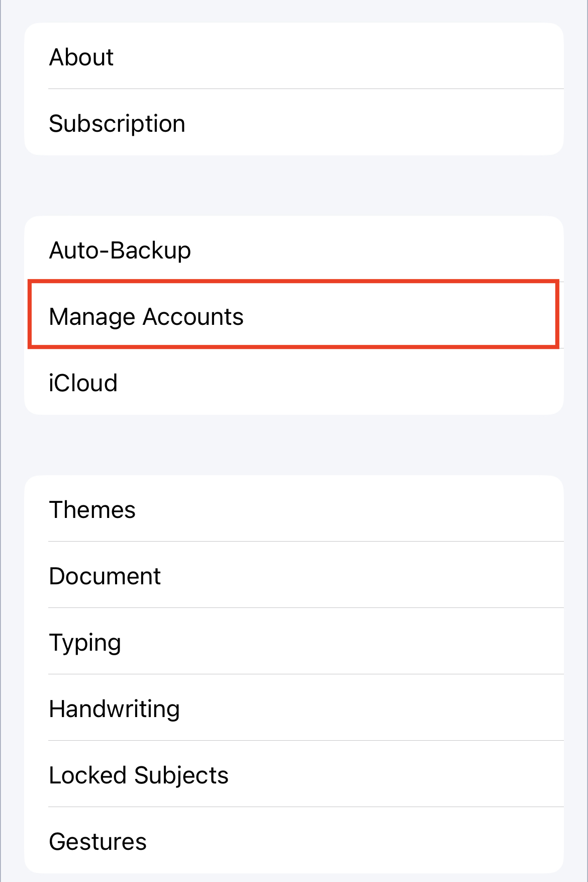588x882 pixels.
Task: Open Locked Subjects settings
Action: [x=293, y=775]
